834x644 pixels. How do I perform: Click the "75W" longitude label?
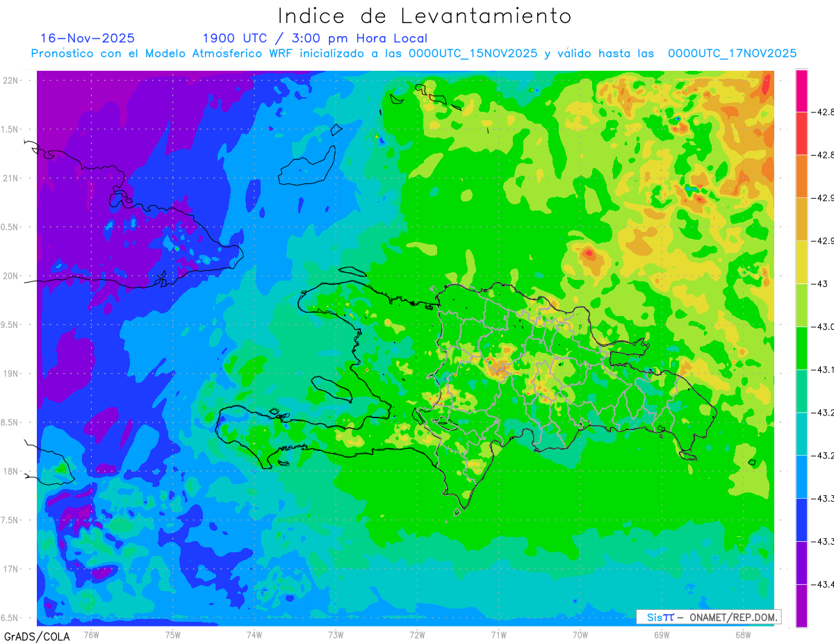[x=172, y=634]
